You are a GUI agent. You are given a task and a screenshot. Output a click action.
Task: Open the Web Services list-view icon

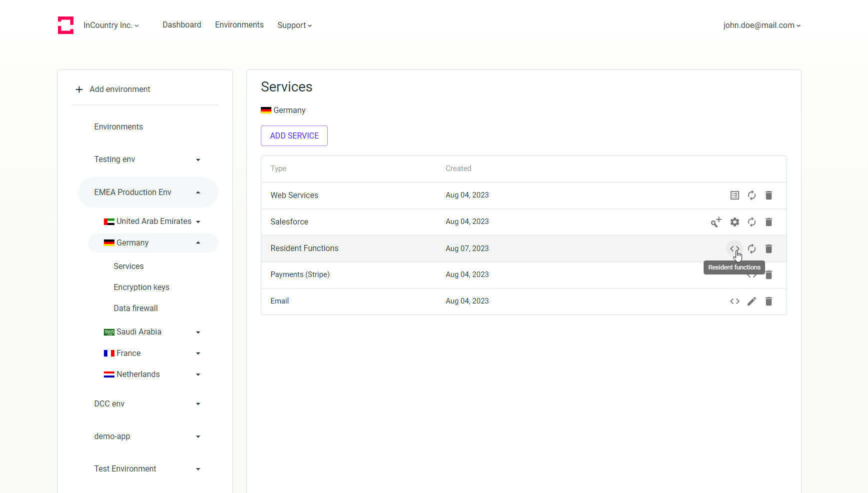[x=735, y=195]
